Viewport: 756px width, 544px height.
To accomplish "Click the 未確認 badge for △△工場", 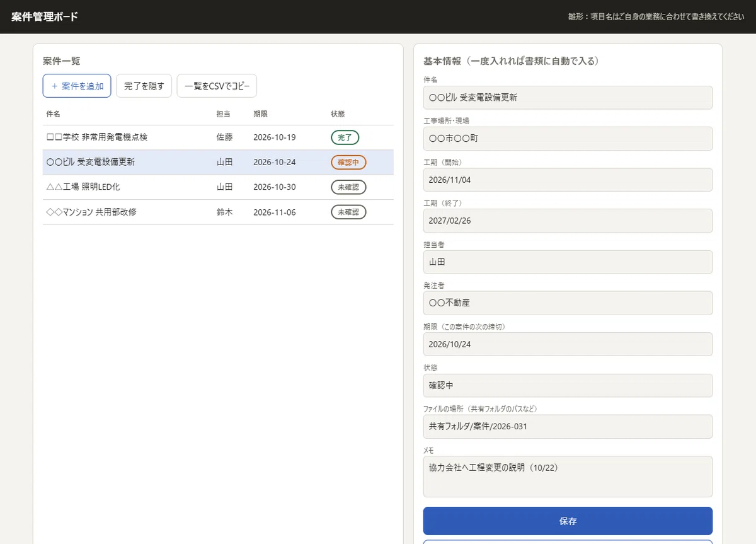I will 348,187.
